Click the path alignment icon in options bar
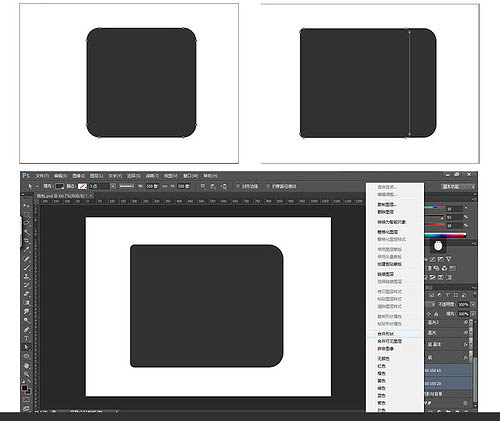Image resolution: width=500 pixels, height=421 pixels. 213,186
